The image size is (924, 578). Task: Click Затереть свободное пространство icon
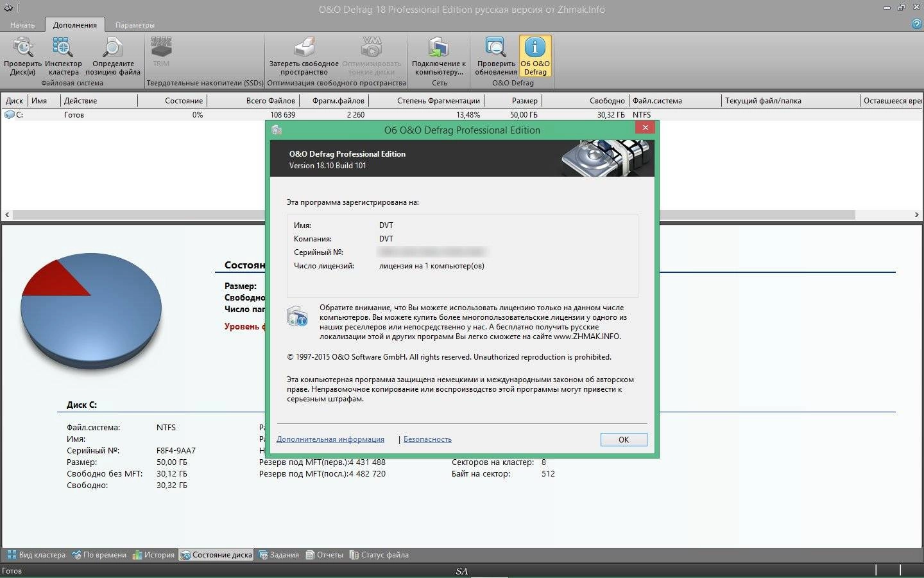[x=304, y=56]
